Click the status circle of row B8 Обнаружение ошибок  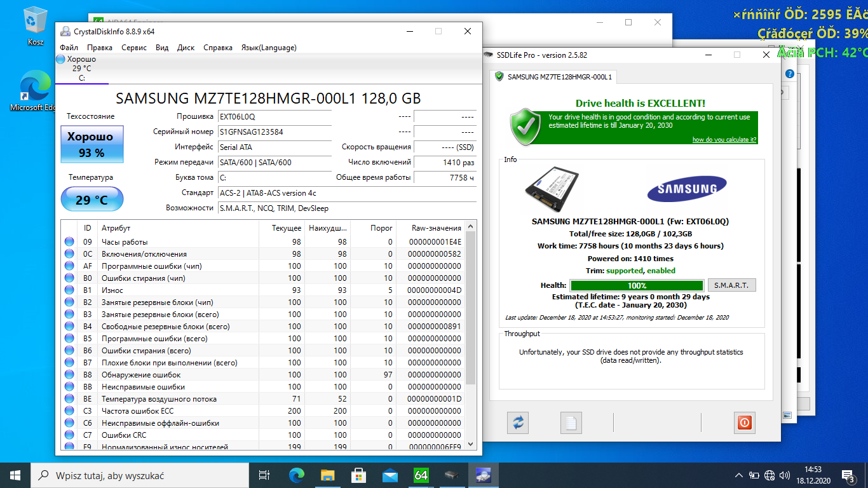tap(69, 375)
